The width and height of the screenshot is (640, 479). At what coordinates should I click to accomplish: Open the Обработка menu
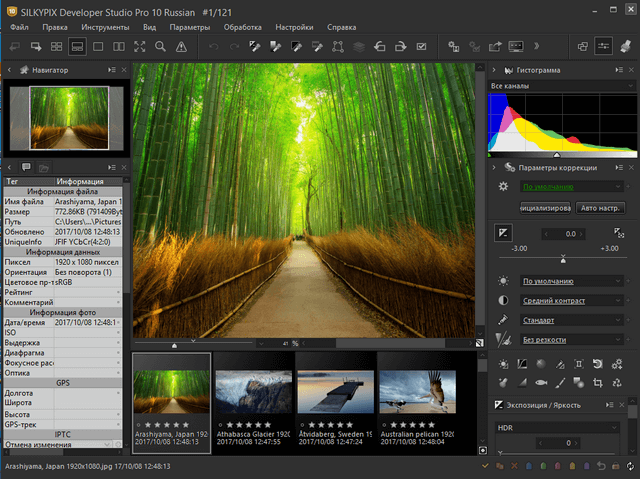(x=242, y=27)
